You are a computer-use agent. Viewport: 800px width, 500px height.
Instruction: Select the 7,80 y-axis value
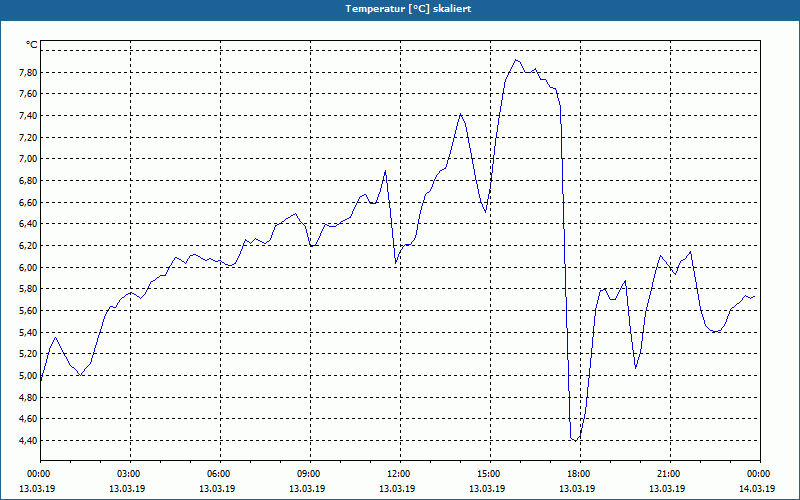coord(28,72)
